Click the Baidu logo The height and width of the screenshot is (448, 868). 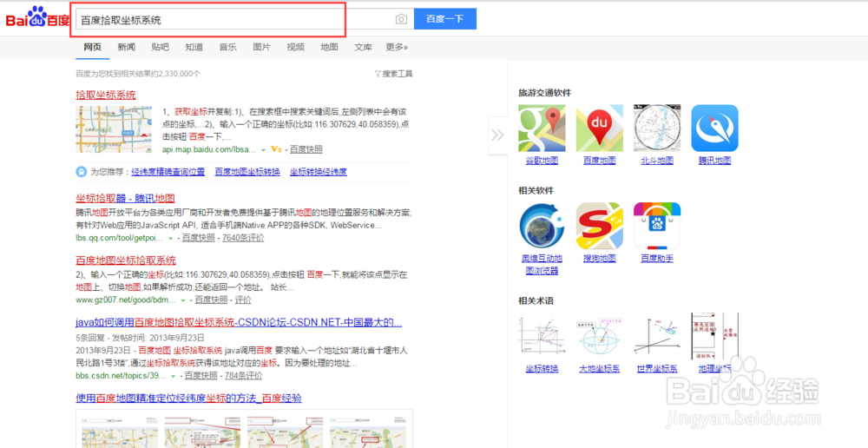[37, 17]
